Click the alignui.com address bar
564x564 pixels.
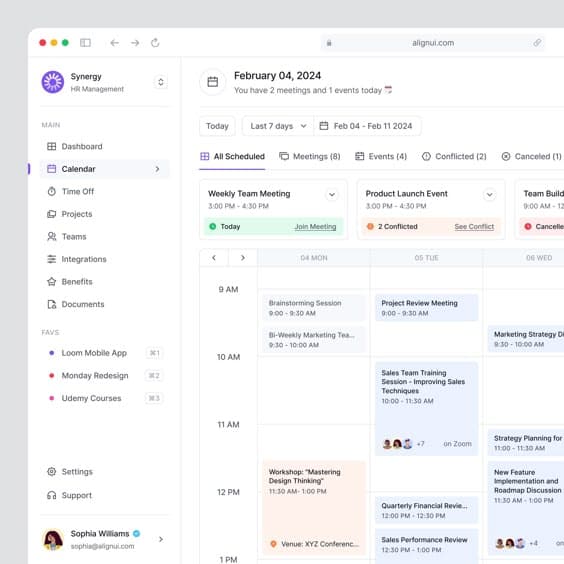[433, 43]
